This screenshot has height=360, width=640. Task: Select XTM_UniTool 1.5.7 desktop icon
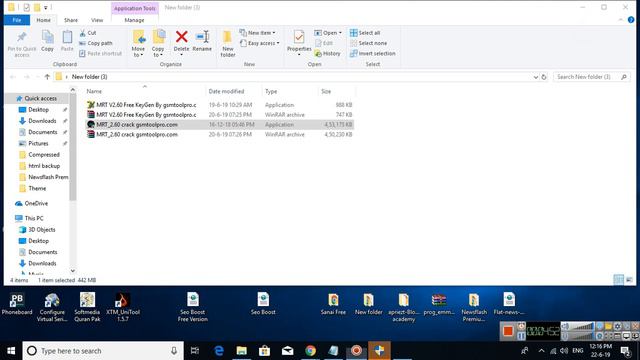122,307
